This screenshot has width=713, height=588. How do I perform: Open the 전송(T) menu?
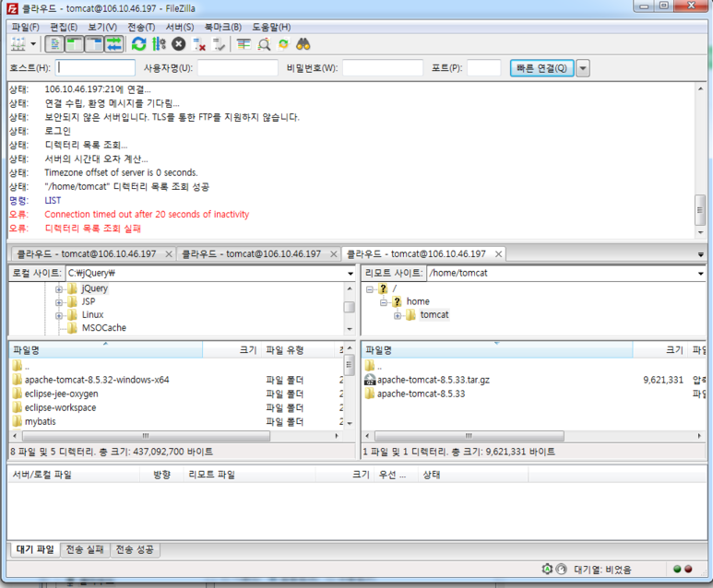(141, 27)
